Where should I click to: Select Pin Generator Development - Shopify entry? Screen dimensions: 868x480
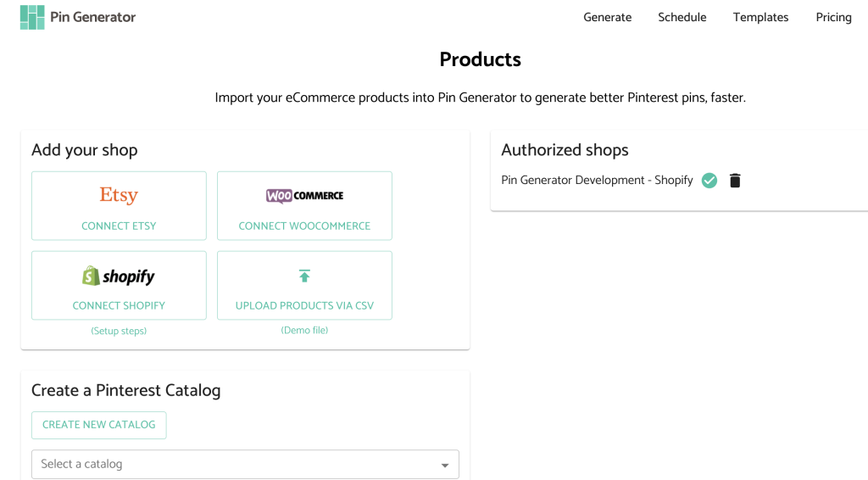click(x=597, y=181)
